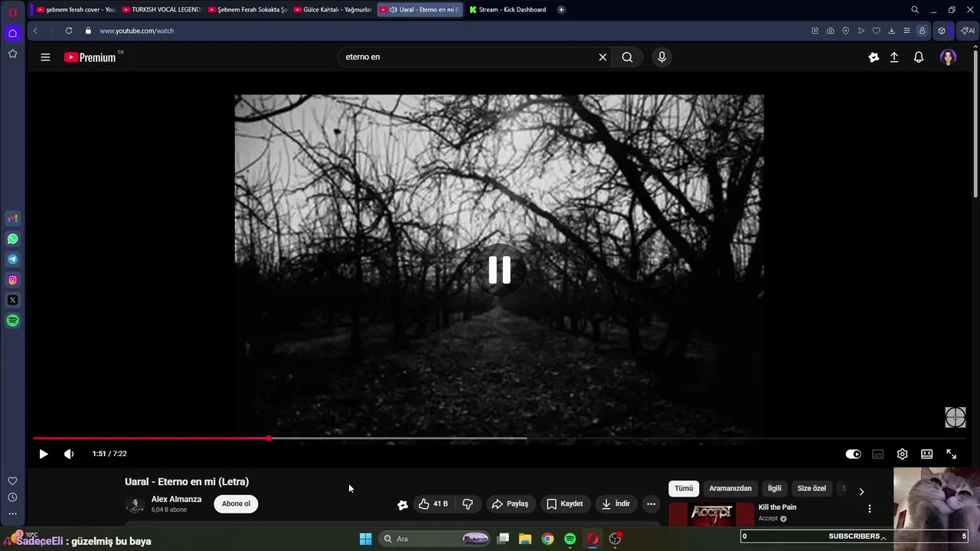This screenshot has height=551, width=980.
Task: Open Chrome from the taskbar
Action: click(x=547, y=539)
